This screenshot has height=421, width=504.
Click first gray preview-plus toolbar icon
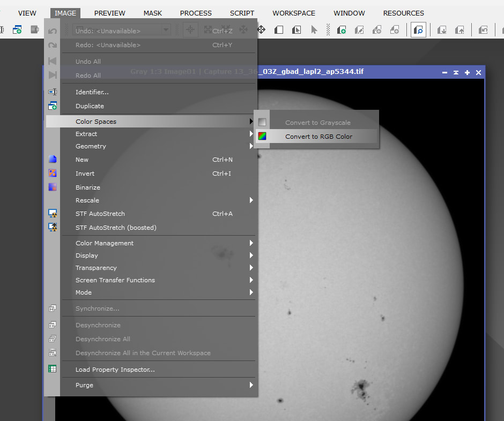(377, 30)
